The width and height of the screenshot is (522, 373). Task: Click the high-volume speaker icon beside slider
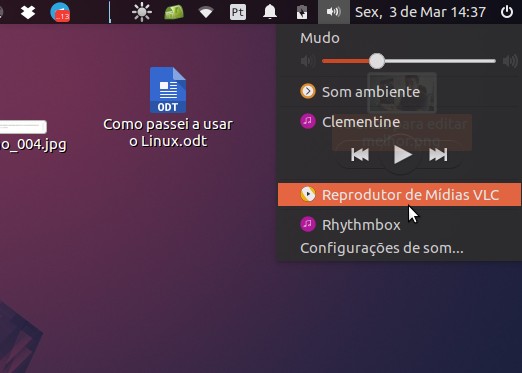coord(510,61)
